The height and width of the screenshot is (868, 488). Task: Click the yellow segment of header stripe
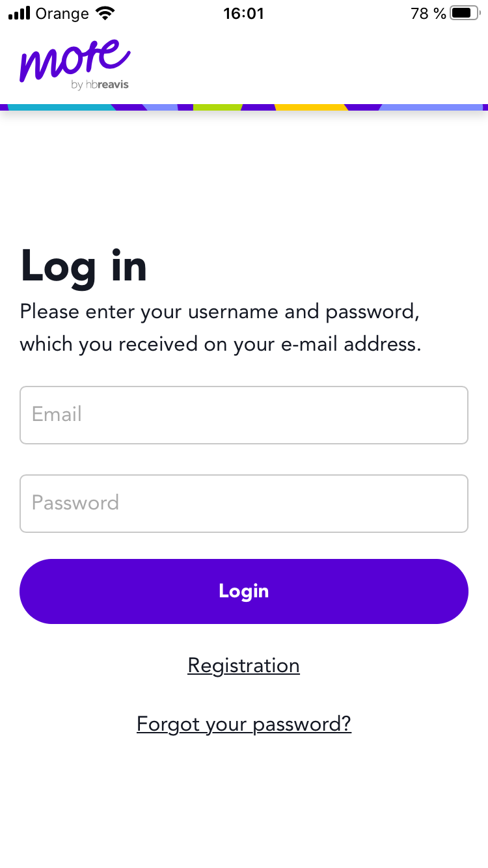point(311,107)
